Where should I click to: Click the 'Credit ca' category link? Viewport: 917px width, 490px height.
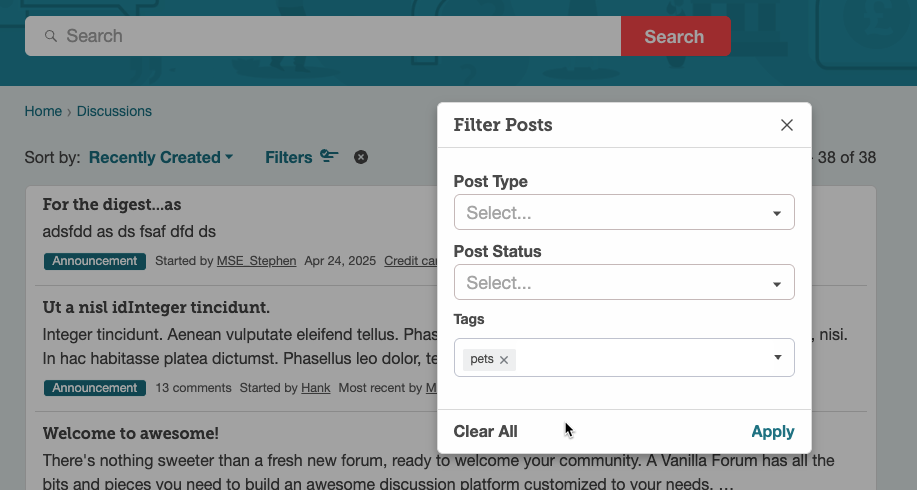pyautogui.click(x=411, y=261)
